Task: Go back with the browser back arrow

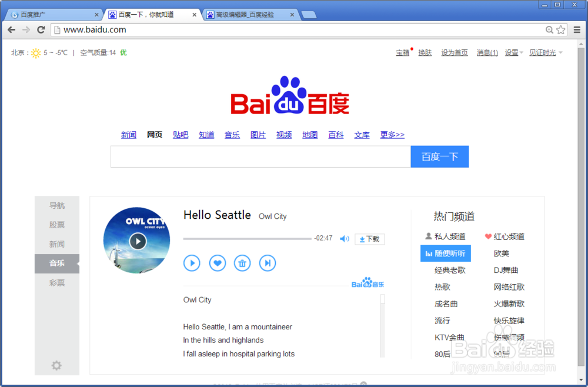Action: (12, 29)
